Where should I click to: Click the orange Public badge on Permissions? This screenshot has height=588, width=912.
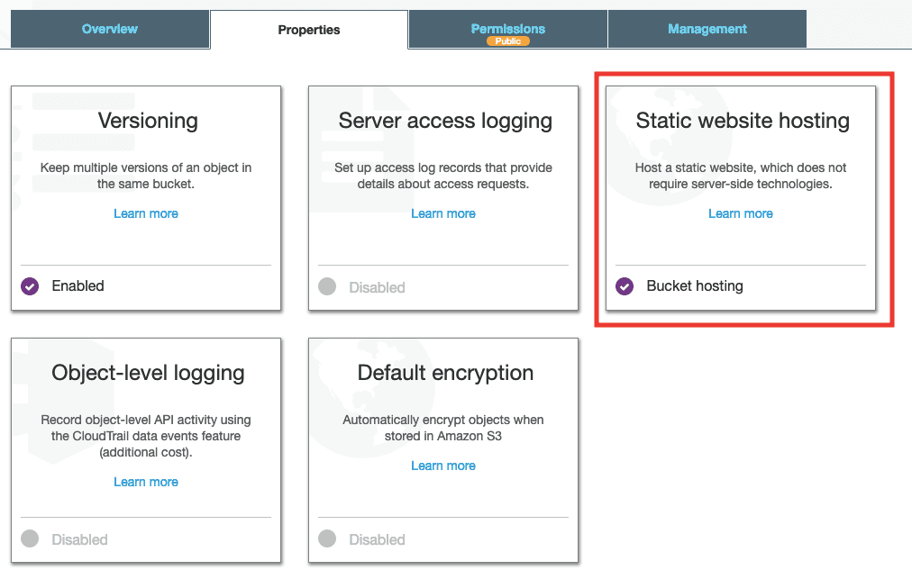coord(507,41)
